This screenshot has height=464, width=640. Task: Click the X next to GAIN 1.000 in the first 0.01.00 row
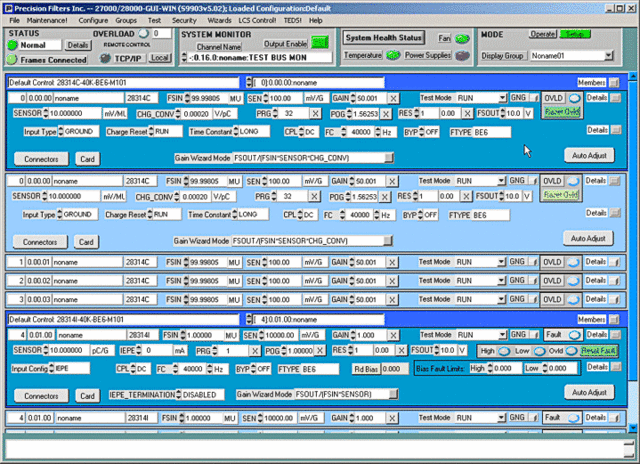coord(393,335)
